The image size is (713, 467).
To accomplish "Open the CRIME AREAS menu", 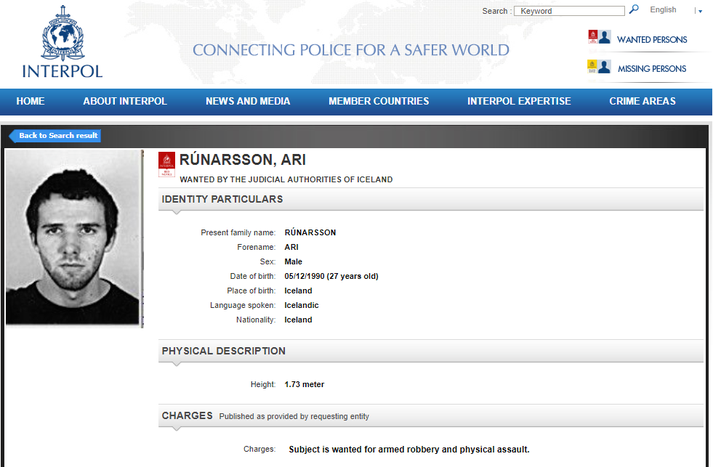I will 642,101.
